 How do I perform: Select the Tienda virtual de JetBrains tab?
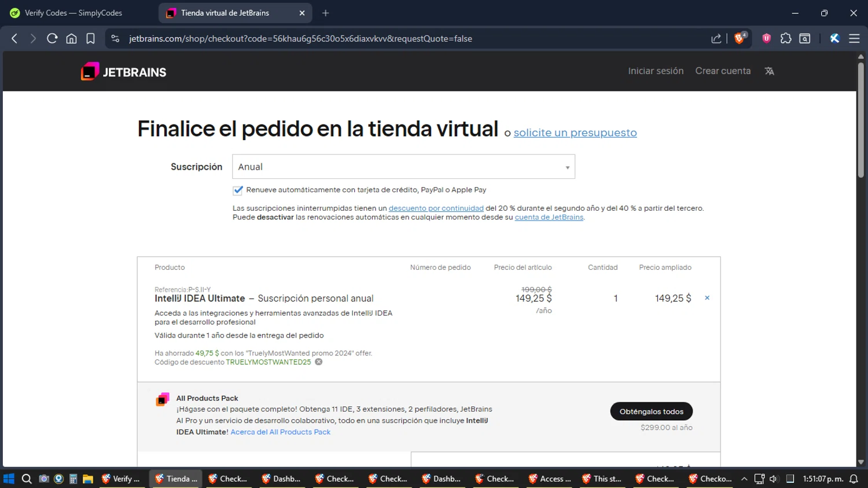234,13
